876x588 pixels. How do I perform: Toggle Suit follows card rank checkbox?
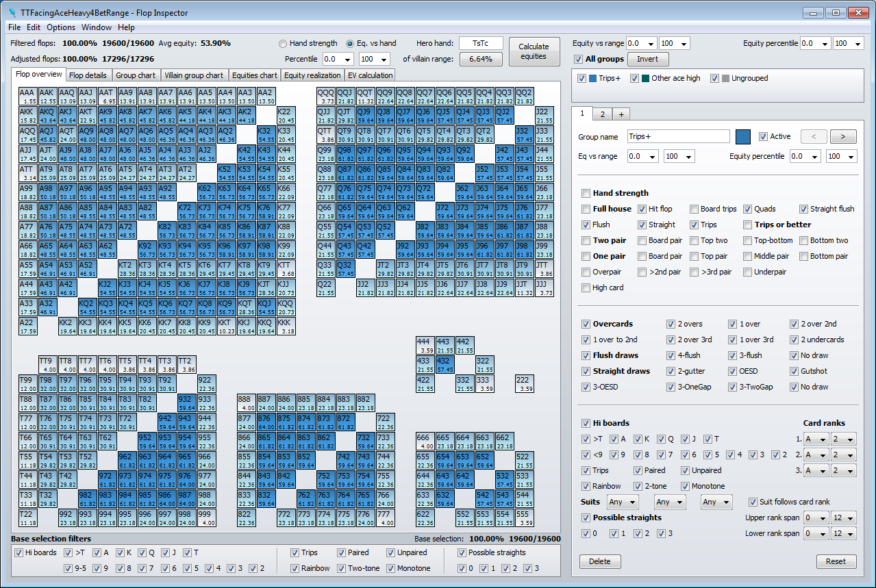tap(754, 502)
